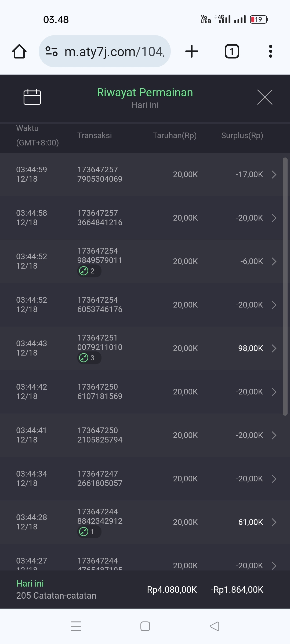Tap the browser home icon
This screenshot has width=290, height=644.
coord(19,51)
